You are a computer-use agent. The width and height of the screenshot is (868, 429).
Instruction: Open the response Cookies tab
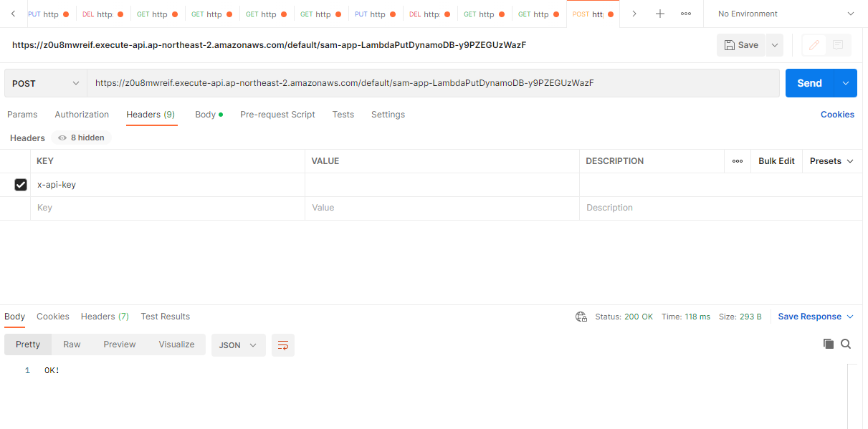53,317
